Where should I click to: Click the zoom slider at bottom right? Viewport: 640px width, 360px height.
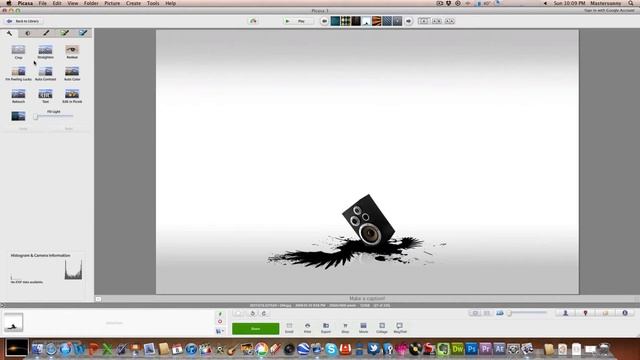pos(528,313)
